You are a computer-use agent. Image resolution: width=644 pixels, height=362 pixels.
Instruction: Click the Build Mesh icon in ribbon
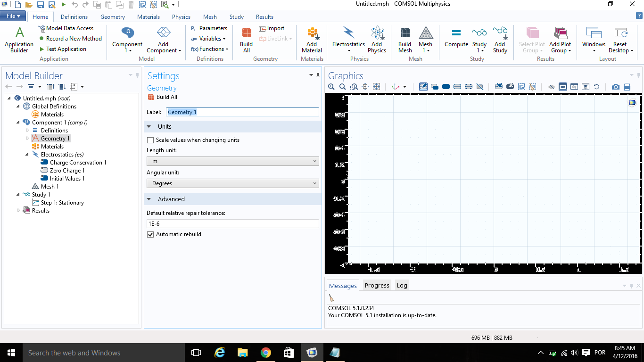(x=405, y=40)
